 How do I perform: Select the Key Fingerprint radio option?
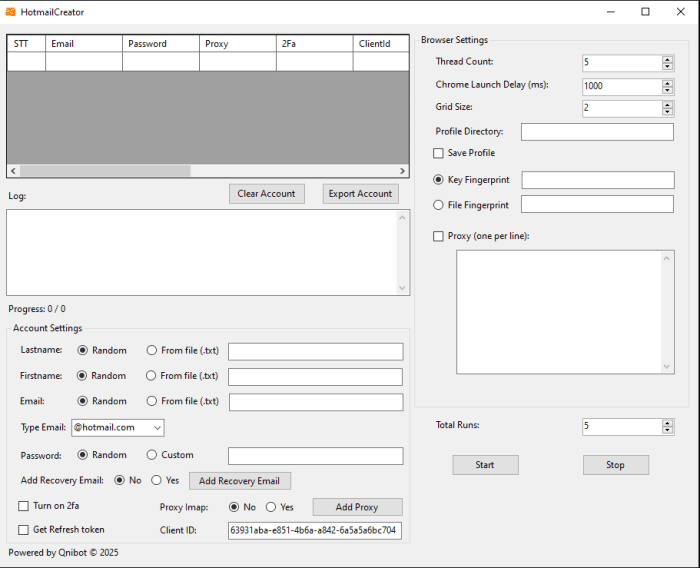pyautogui.click(x=438, y=180)
